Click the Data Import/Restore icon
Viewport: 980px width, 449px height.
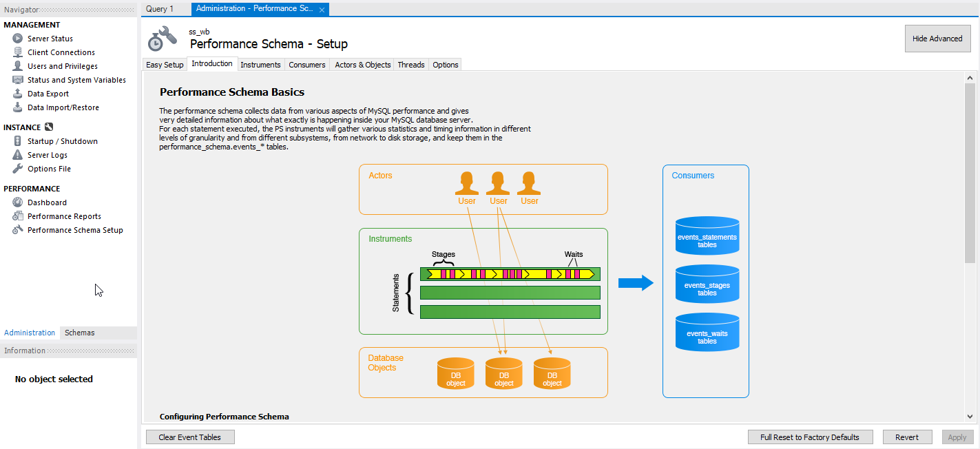point(18,107)
